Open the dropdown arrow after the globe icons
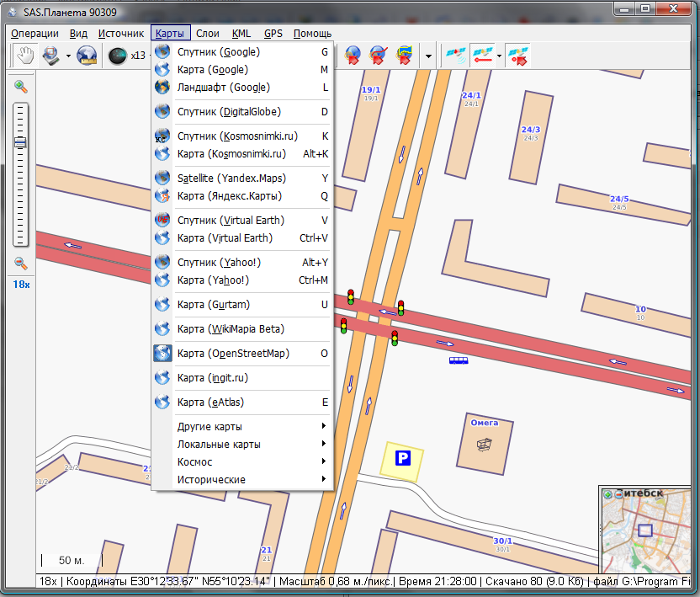The height and width of the screenshot is (597, 700). click(x=428, y=56)
